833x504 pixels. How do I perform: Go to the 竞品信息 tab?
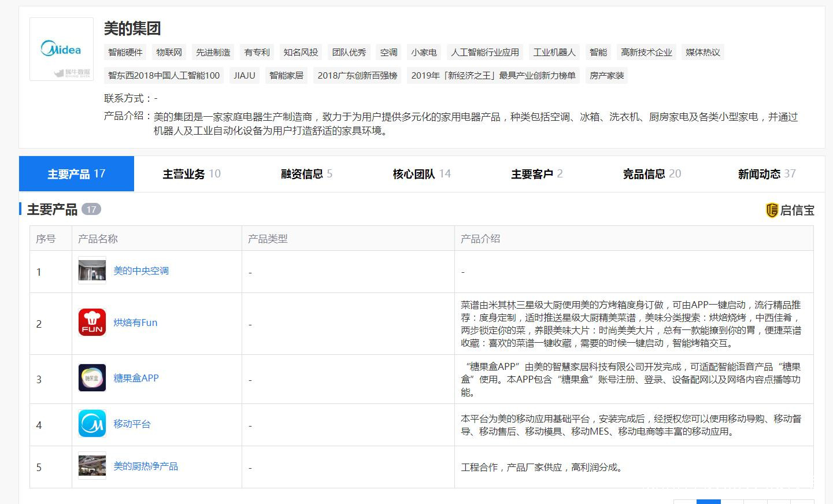651,174
